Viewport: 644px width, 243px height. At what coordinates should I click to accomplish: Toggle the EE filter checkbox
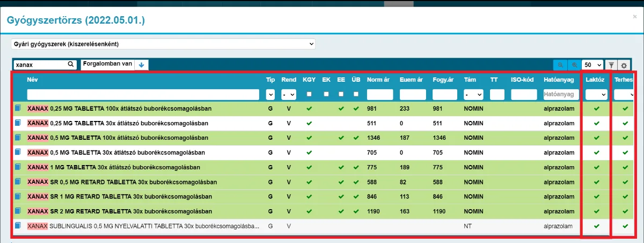click(x=341, y=95)
